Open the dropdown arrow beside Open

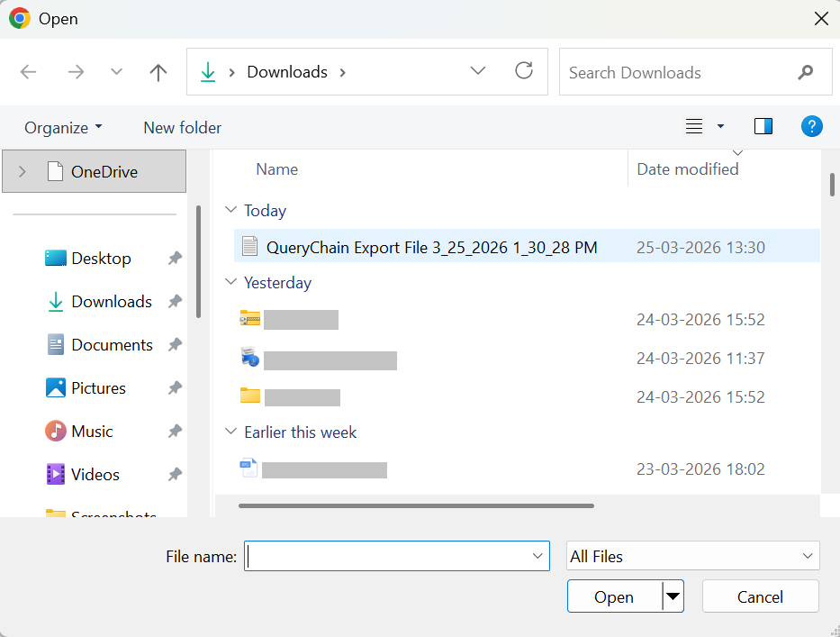(673, 596)
